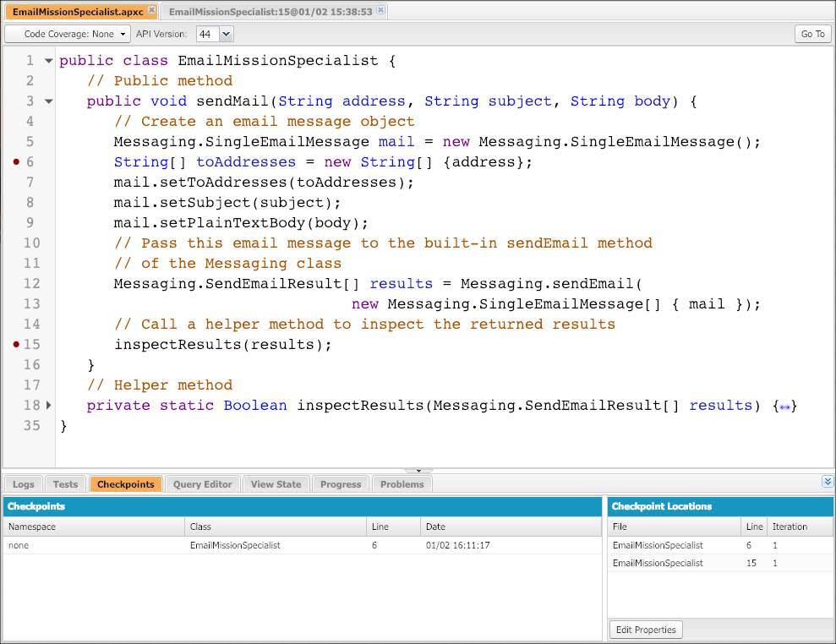Close the EmailMissionSpecialist.apxc tab
836x644 pixels.
coord(151,10)
